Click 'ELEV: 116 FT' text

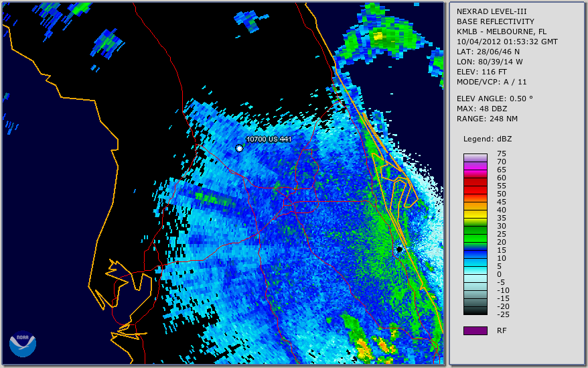482,72
